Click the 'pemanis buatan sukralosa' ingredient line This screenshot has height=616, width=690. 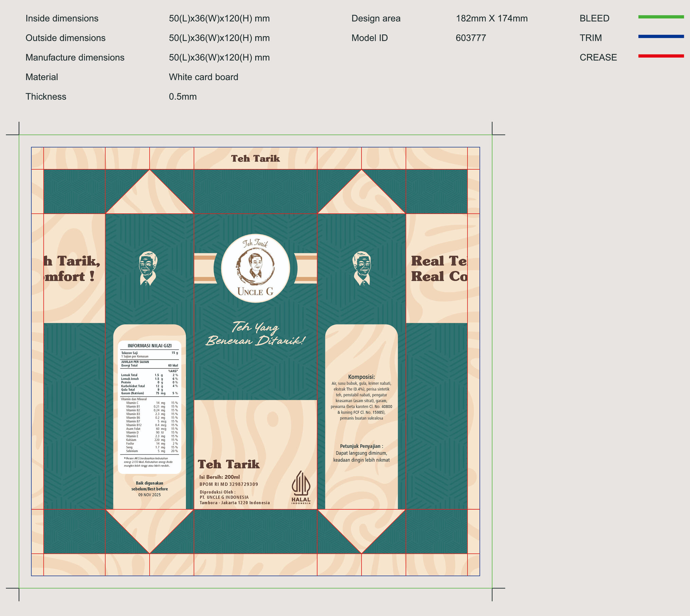(x=362, y=418)
